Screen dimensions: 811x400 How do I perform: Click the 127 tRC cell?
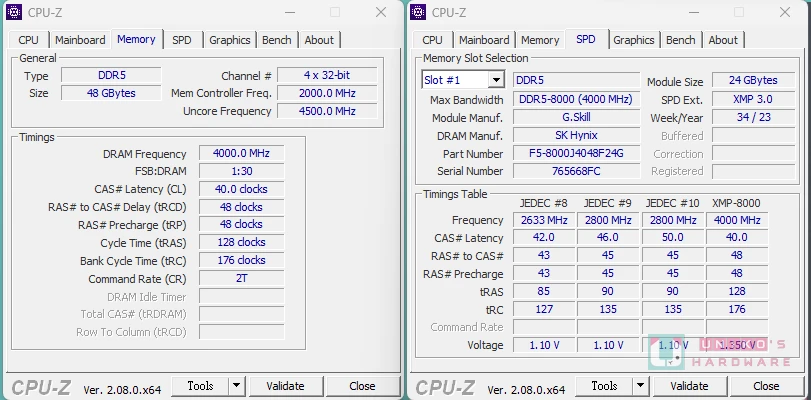[544, 309]
